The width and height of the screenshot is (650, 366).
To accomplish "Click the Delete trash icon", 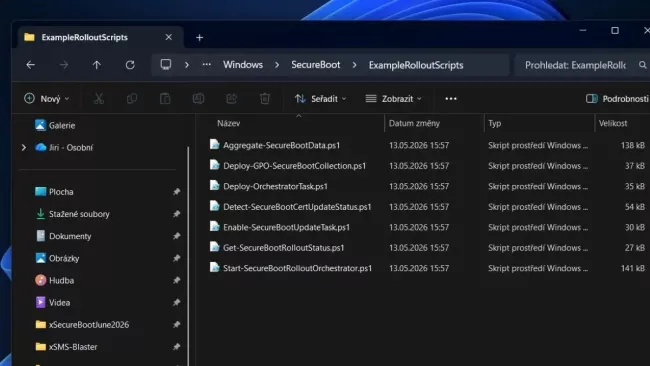I will [265, 99].
